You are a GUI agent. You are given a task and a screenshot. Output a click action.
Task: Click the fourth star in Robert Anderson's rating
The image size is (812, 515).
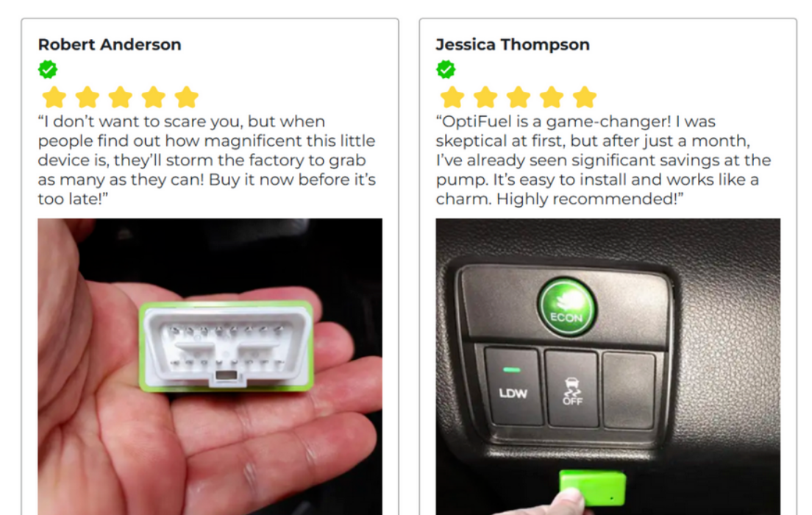154,97
